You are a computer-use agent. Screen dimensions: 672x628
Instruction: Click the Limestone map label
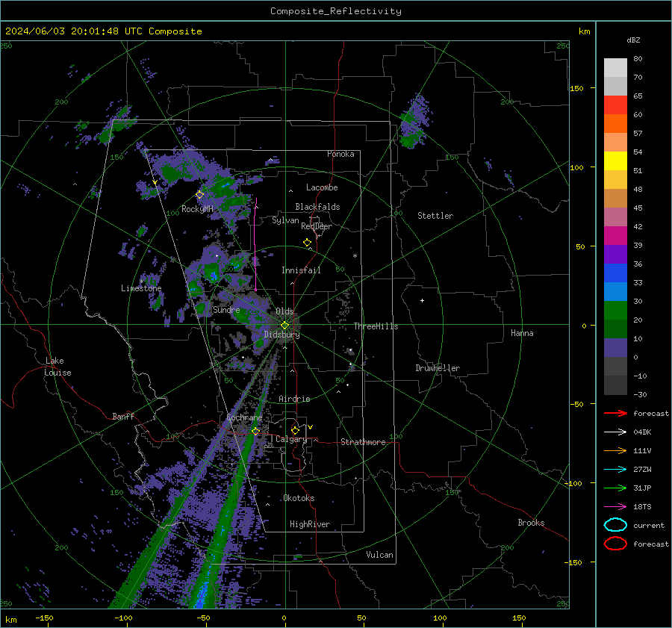pyautogui.click(x=141, y=288)
